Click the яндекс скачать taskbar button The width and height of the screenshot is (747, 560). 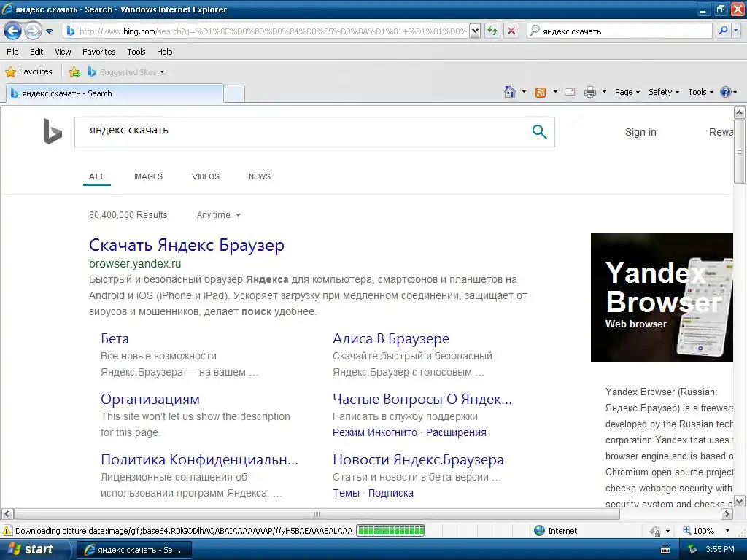pyautogui.click(x=134, y=550)
